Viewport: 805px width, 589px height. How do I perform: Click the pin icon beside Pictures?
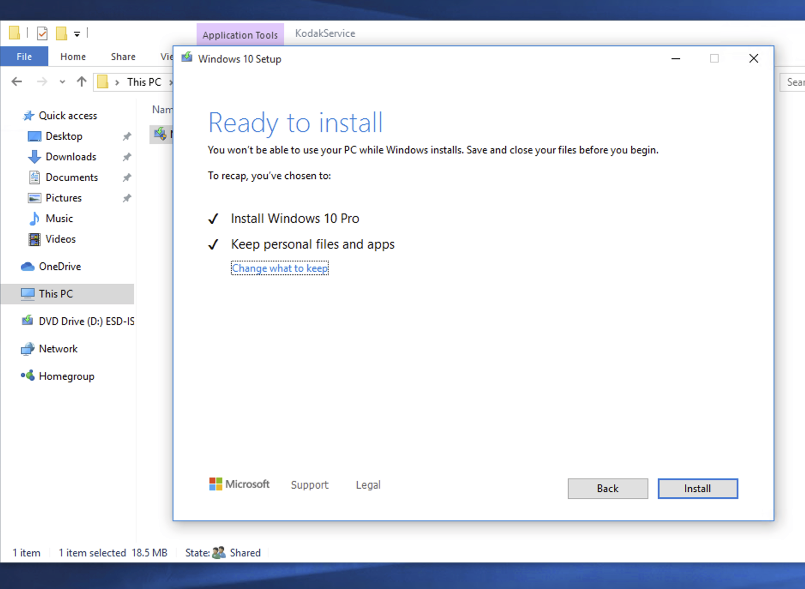pyautogui.click(x=127, y=198)
